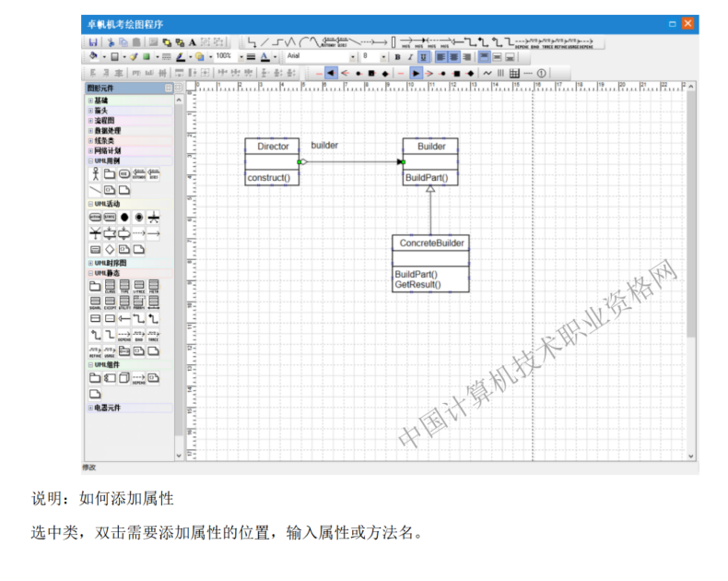Open the font size 8 dropdown
This screenshot has height=581, width=728.
[x=383, y=57]
